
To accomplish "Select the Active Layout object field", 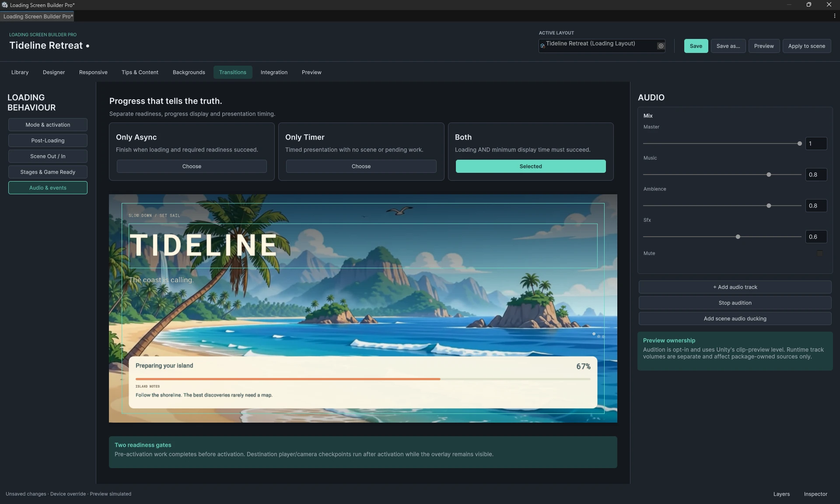I will point(602,46).
